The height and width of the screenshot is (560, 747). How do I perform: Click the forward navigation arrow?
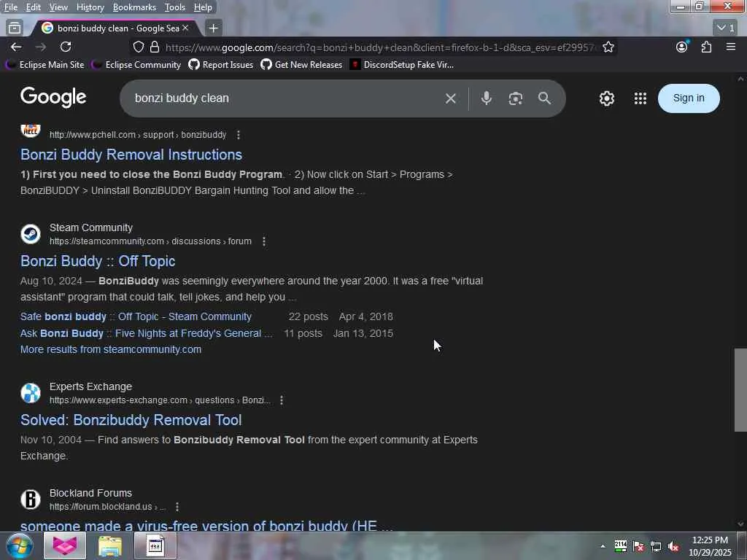[41, 47]
